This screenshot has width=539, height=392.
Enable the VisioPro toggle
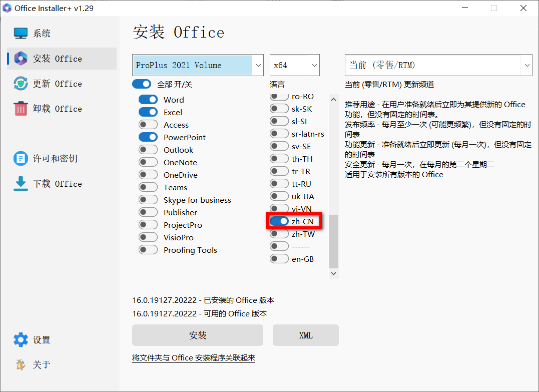pos(148,237)
